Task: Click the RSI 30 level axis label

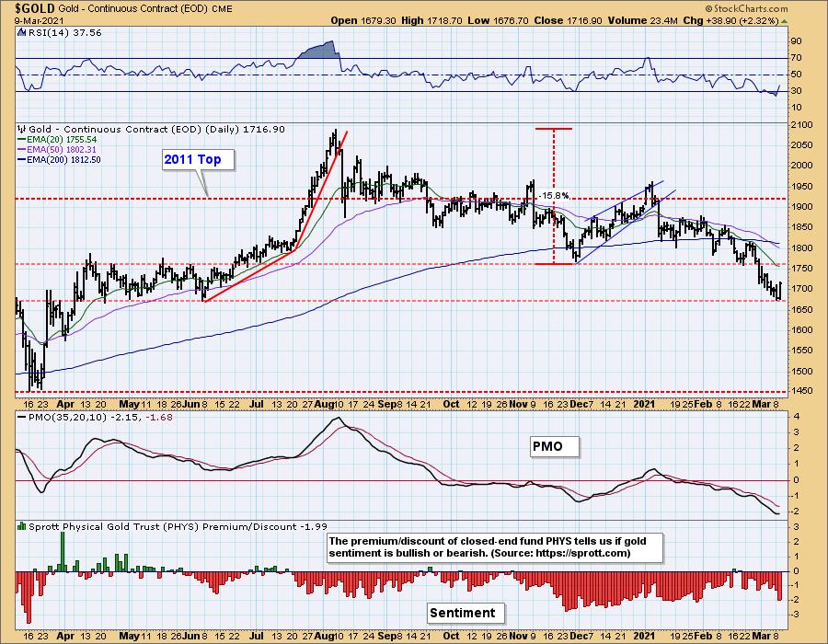Action: click(x=796, y=91)
